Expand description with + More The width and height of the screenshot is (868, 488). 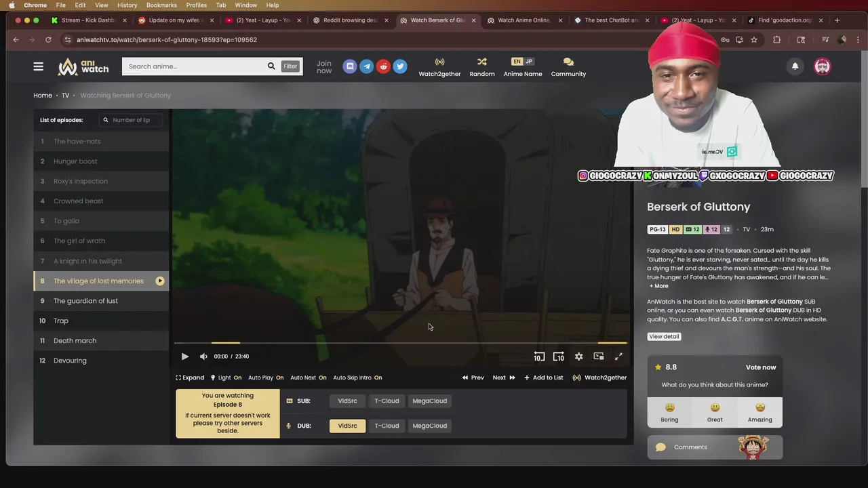659,286
